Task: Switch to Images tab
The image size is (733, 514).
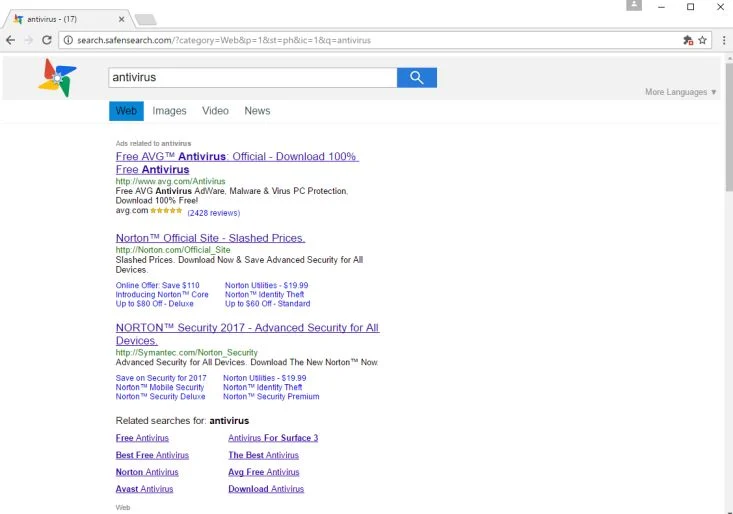Action: point(169,111)
